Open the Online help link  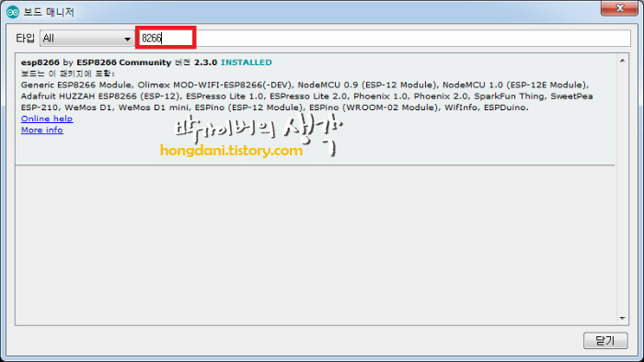point(47,119)
